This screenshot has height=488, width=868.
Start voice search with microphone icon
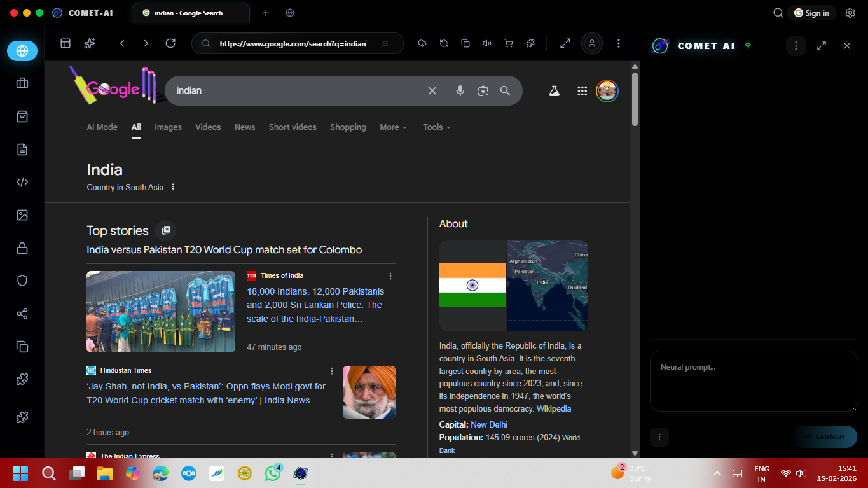[460, 91]
